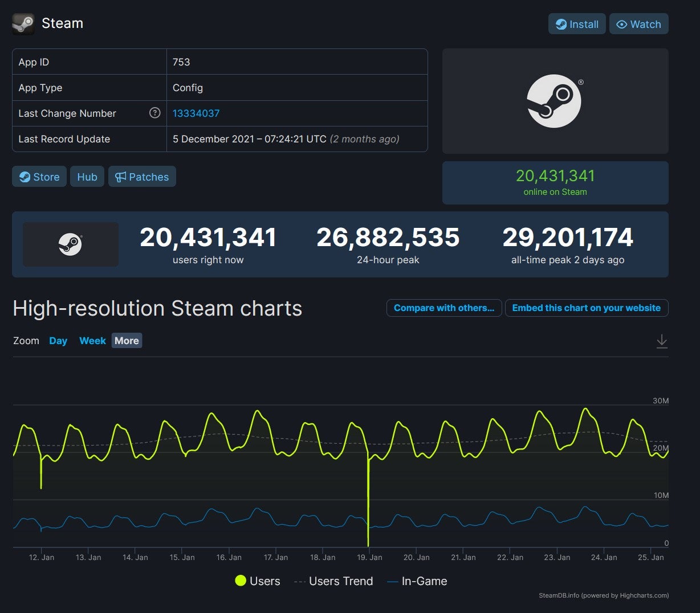This screenshot has width=700, height=613.
Task: Click the 16. Jan axis label
Action: pos(229,557)
